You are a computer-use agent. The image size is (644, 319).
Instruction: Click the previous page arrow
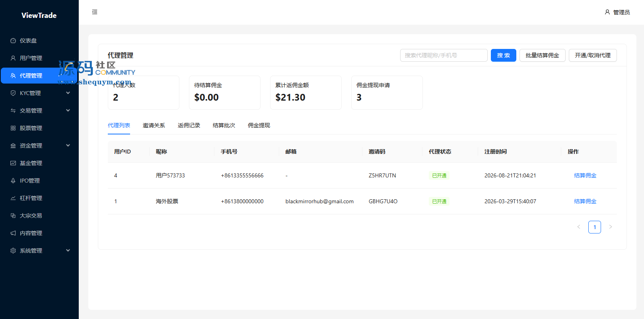[579, 227]
